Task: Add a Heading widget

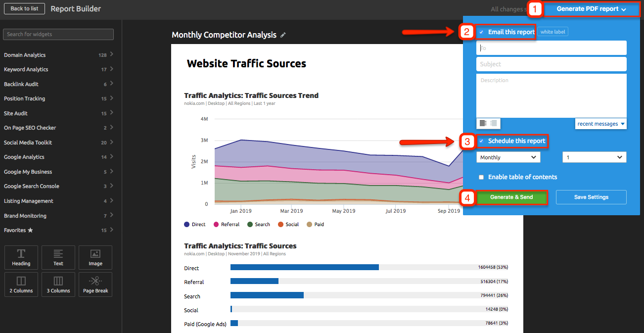Action: click(x=21, y=257)
